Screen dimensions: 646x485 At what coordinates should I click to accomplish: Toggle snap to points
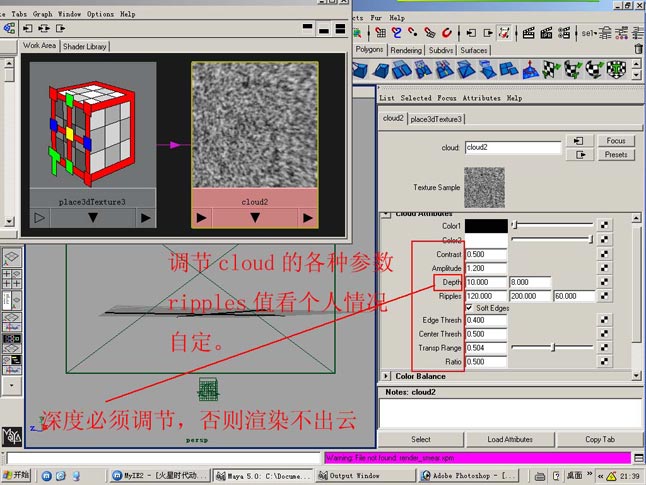[412, 33]
